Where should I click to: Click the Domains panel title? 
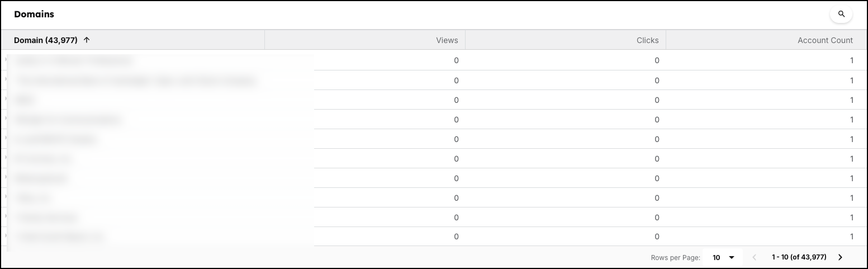click(x=34, y=15)
